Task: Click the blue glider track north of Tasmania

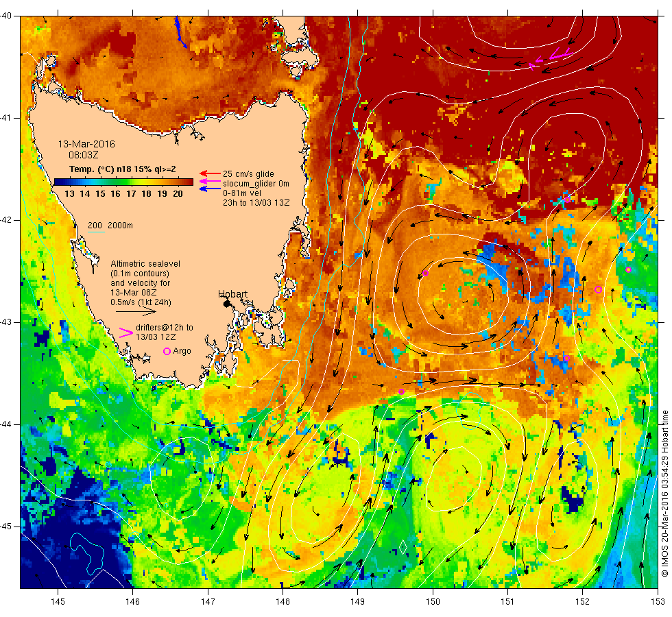Action: (x=180, y=32)
